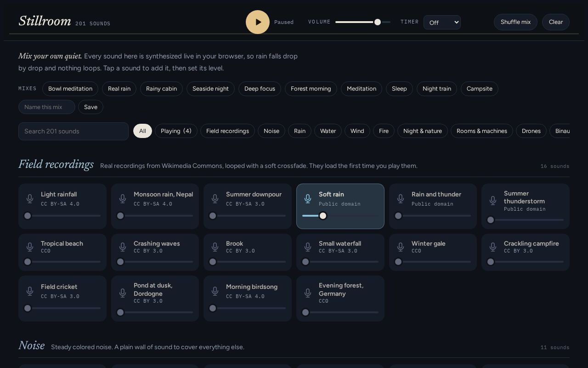
Task: Load the Deep focus mix
Action: coord(260,89)
